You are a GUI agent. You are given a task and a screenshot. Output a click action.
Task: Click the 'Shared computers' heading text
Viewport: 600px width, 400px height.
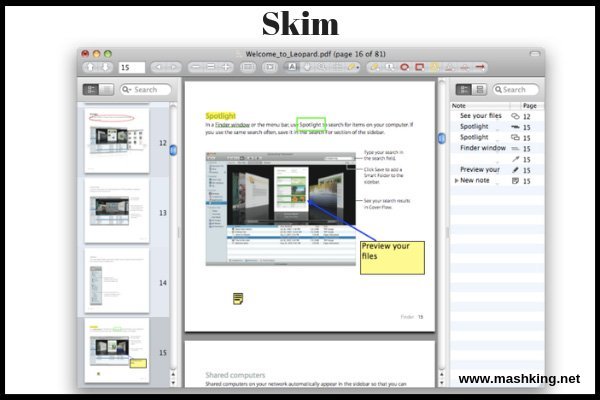(235, 375)
